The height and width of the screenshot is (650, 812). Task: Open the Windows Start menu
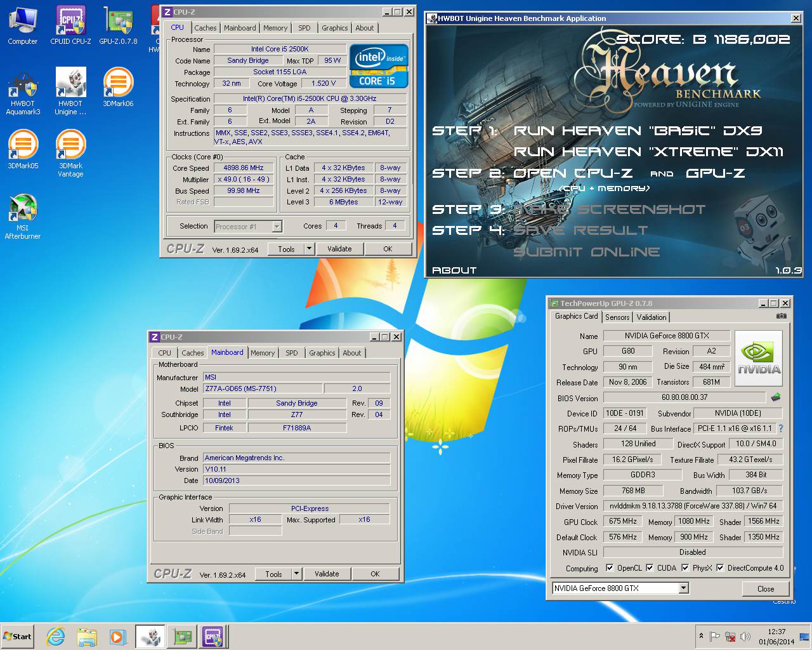pos(17,636)
